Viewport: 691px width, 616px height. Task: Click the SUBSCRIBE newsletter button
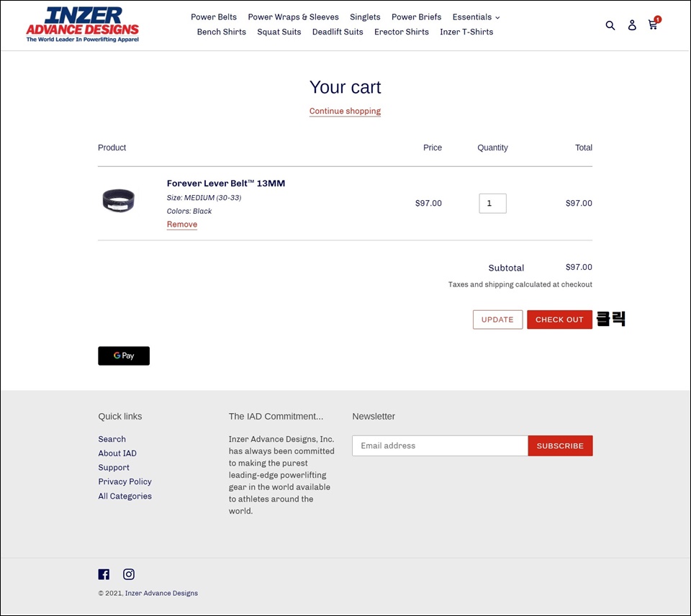(560, 445)
